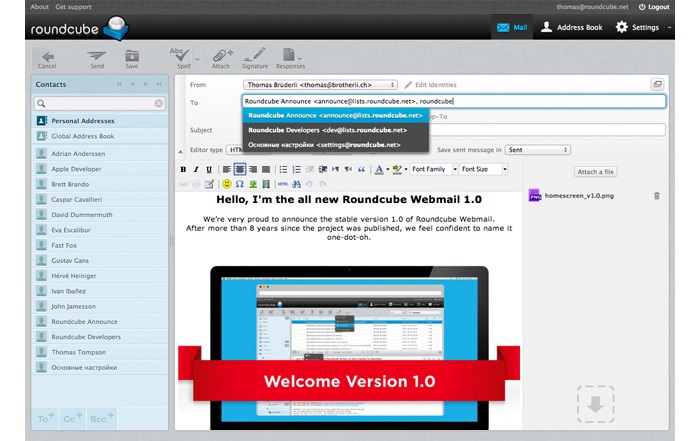Screen dimensions: 700x441
Task: Set right-to-left text direction
Action: (349, 169)
